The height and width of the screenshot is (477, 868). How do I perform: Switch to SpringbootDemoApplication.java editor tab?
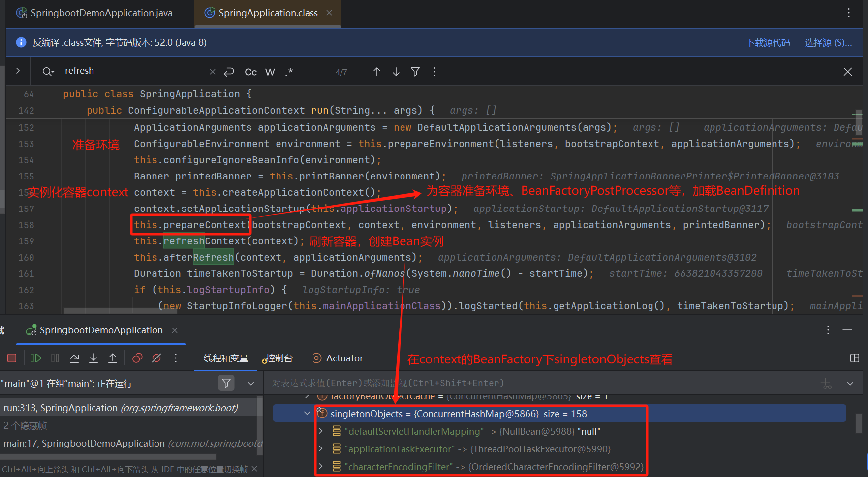[x=101, y=13]
